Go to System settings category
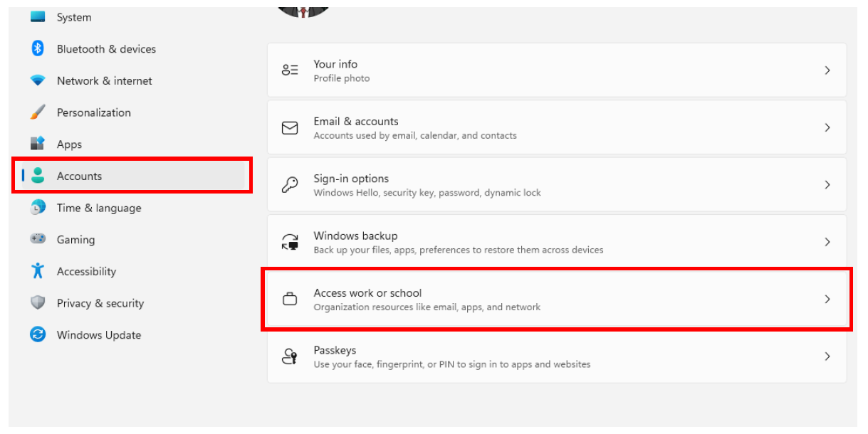The width and height of the screenshot is (868, 434). (73, 17)
